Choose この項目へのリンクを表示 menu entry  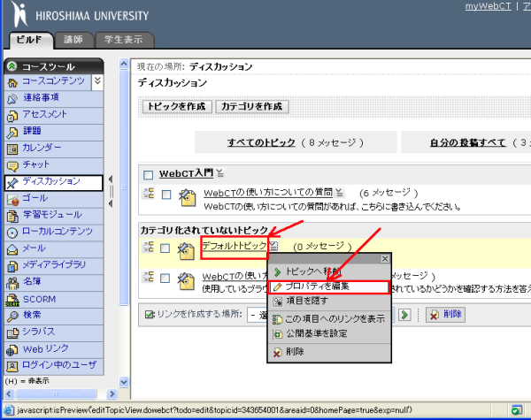[x=329, y=319]
